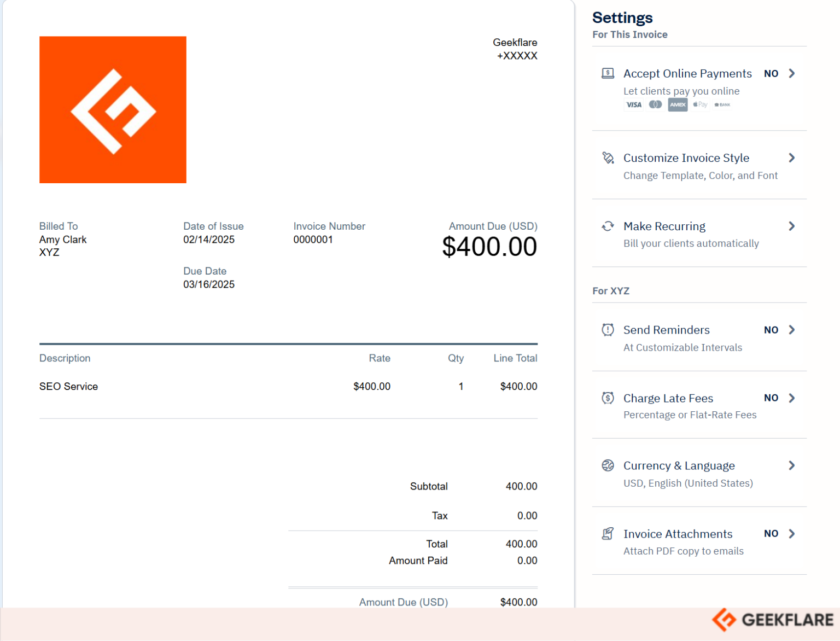Click the Due Date value 03/16/2025
This screenshot has height=641, width=840.
[209, 284]
